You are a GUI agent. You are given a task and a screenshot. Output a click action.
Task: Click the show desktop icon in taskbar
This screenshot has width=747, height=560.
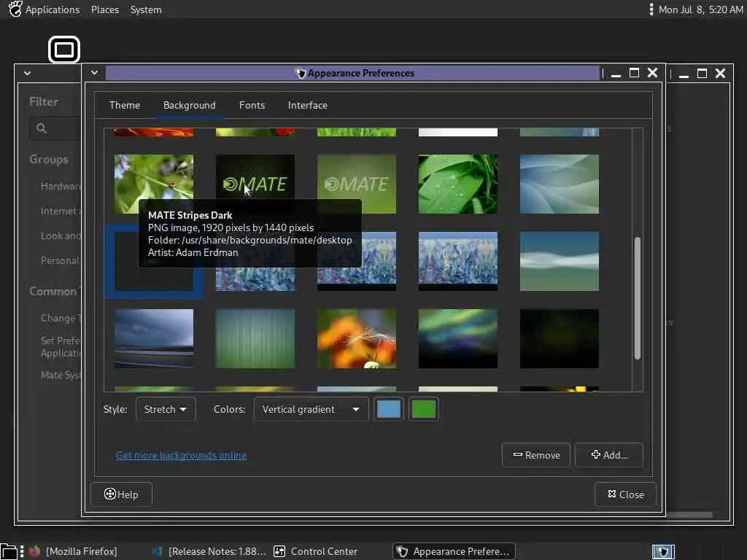click(8, 551)
